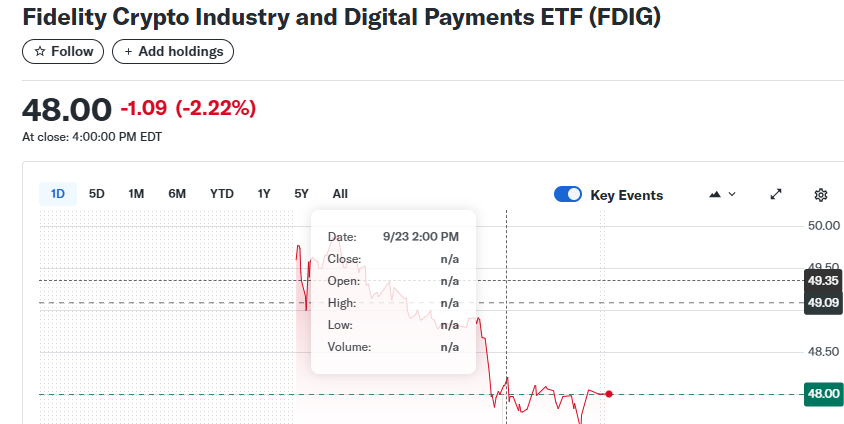Follow the FDIG ETF

pos(63,51)
